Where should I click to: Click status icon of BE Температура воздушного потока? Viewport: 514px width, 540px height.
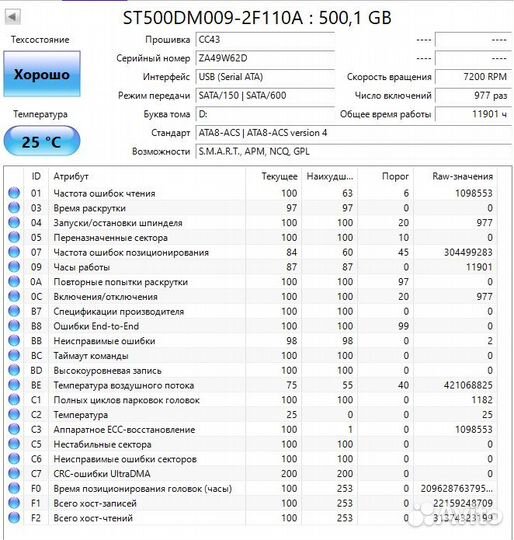click(14, 385)
